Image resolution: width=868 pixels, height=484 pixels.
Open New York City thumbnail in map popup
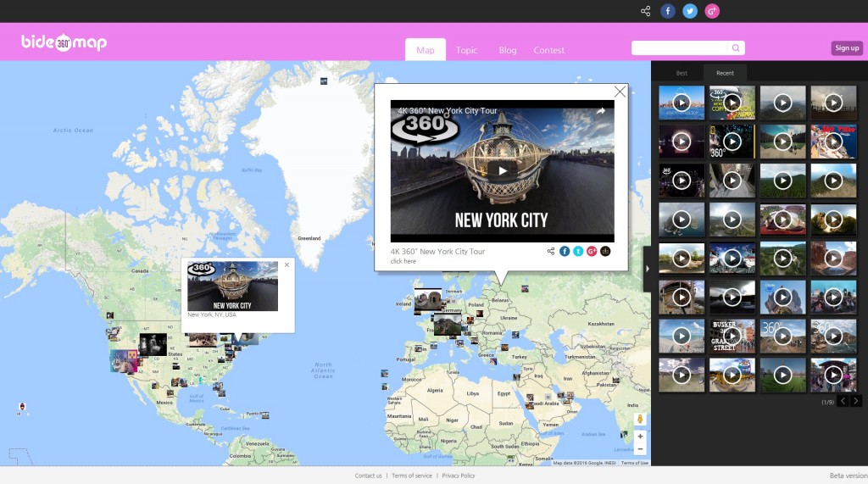point(232,287)
